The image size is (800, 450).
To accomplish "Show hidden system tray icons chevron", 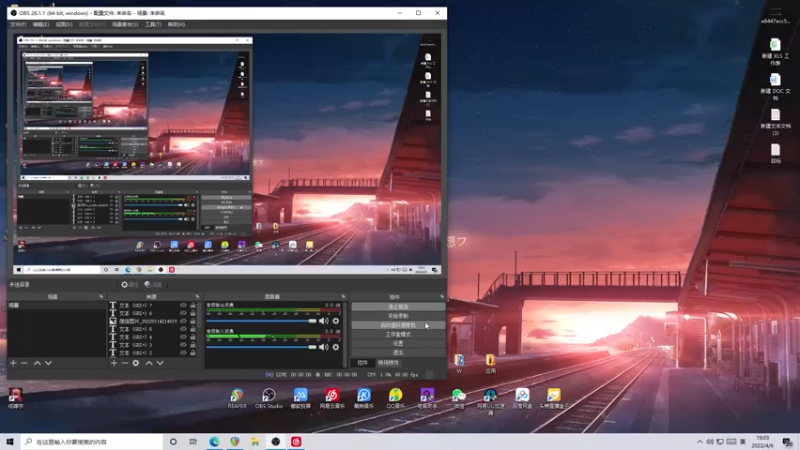I will click(699, 442).
